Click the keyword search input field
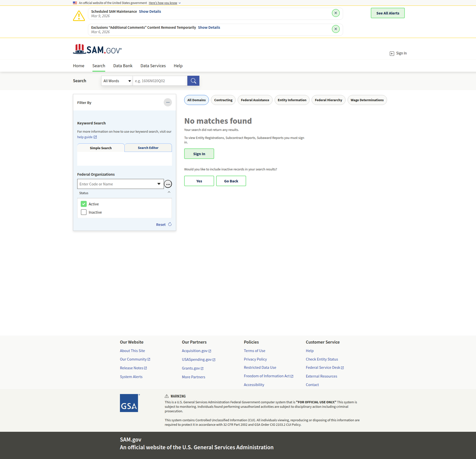476x459 pixels. pos(160,81)
